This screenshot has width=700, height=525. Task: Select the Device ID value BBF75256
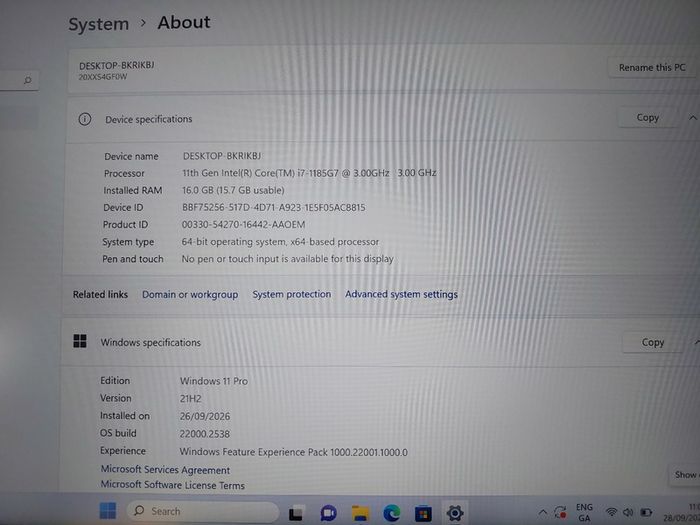[x=274, y=208]
